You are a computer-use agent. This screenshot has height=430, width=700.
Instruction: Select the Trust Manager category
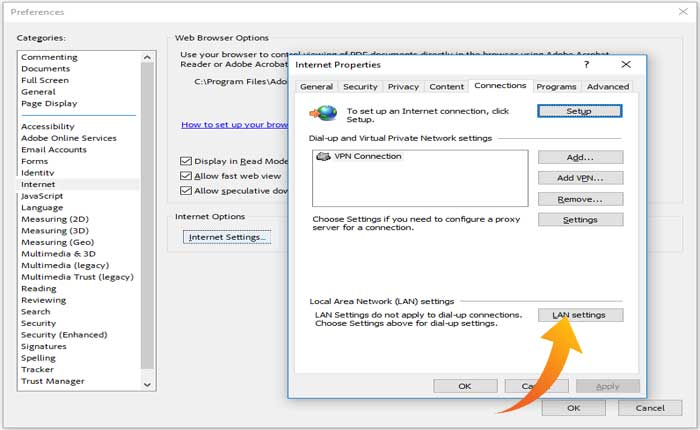pyautogui.click(x=53, y=381)
